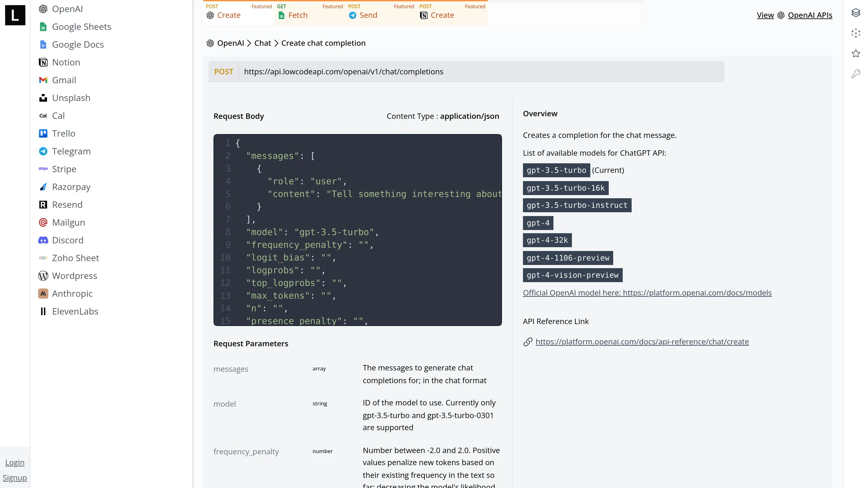Image resolution: width=868 pixels, height=488 pixels.
Task: Open Stripe in the sidebar
Action: (57, 169)
